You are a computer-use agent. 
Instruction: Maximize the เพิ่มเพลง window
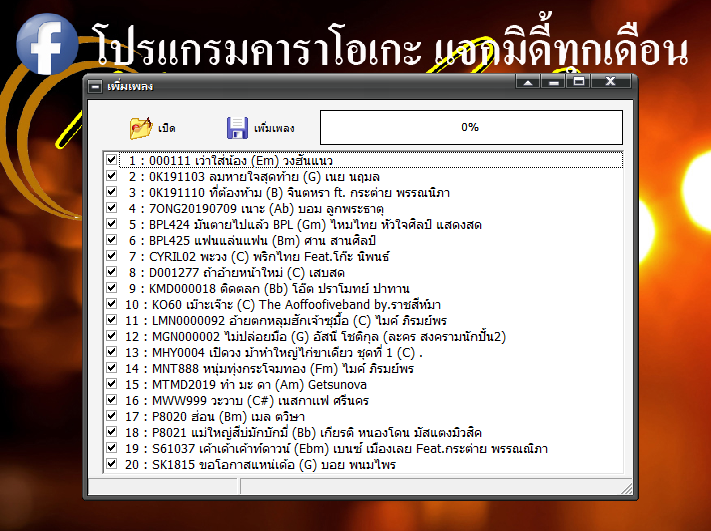(579, 82)
